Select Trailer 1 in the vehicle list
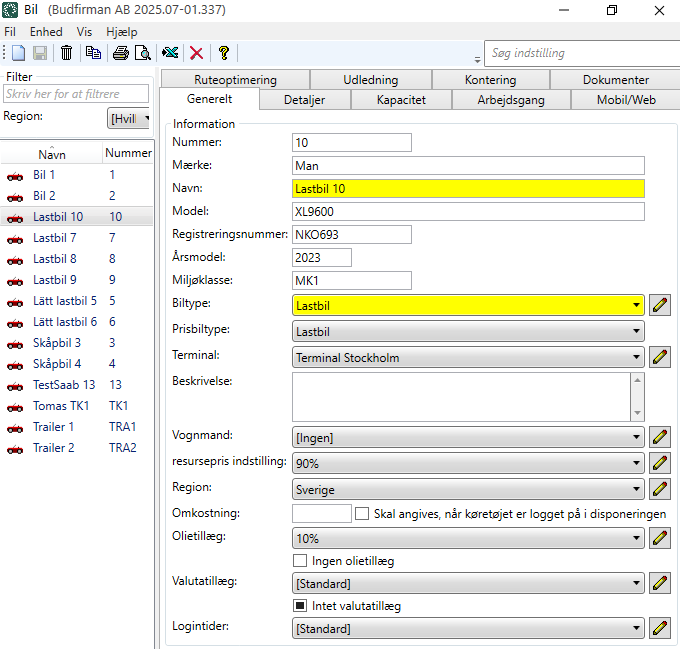This screenshot has width=680, height=649. pos(54,427)
